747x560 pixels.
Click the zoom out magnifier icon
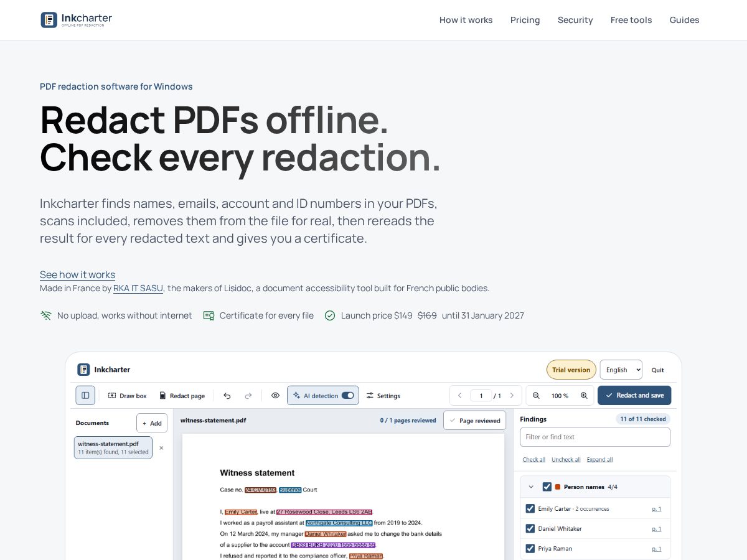[x=536, y=396]
